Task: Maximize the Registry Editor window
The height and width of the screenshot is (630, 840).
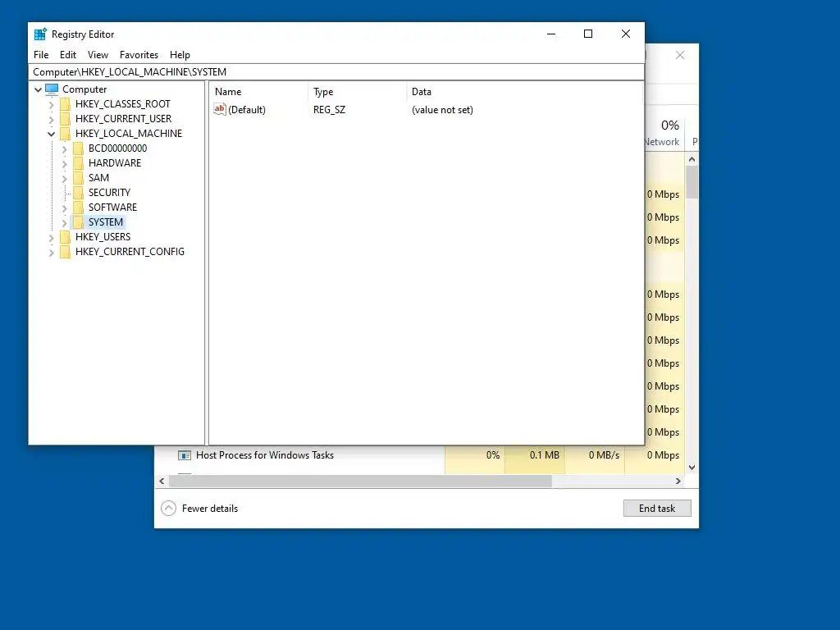Action: 588,34
